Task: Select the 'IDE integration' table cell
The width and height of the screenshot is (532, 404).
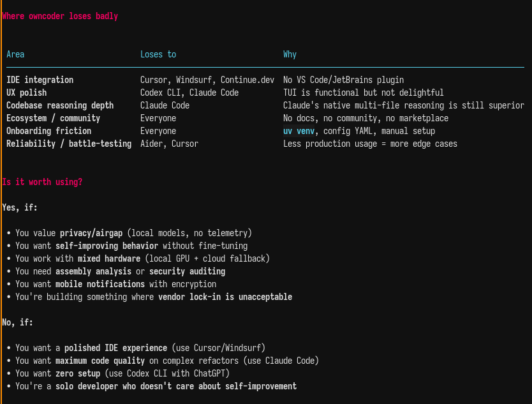Action: [40, 80]
